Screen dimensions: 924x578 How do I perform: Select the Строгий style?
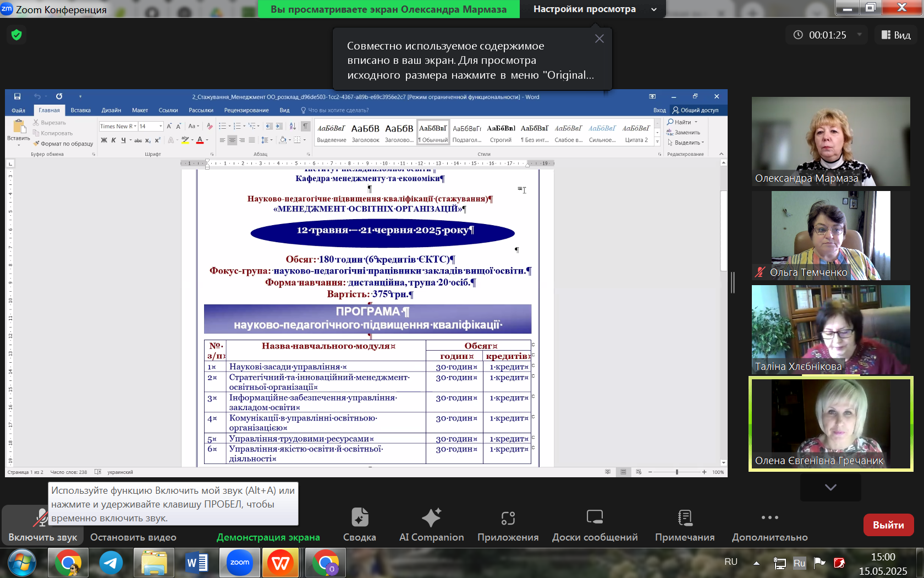pos(501,133)
